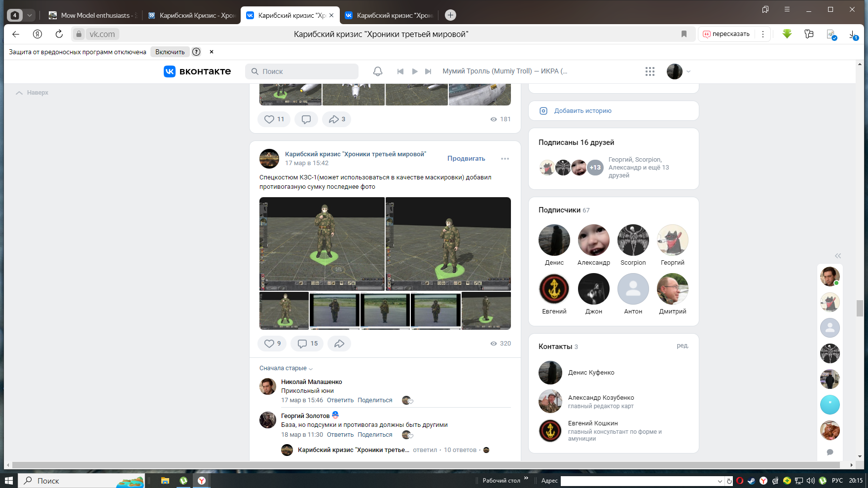Like the upper post with 11 likes
The width and height of the screenshot is (868, 488).
(x=274, y=119)
